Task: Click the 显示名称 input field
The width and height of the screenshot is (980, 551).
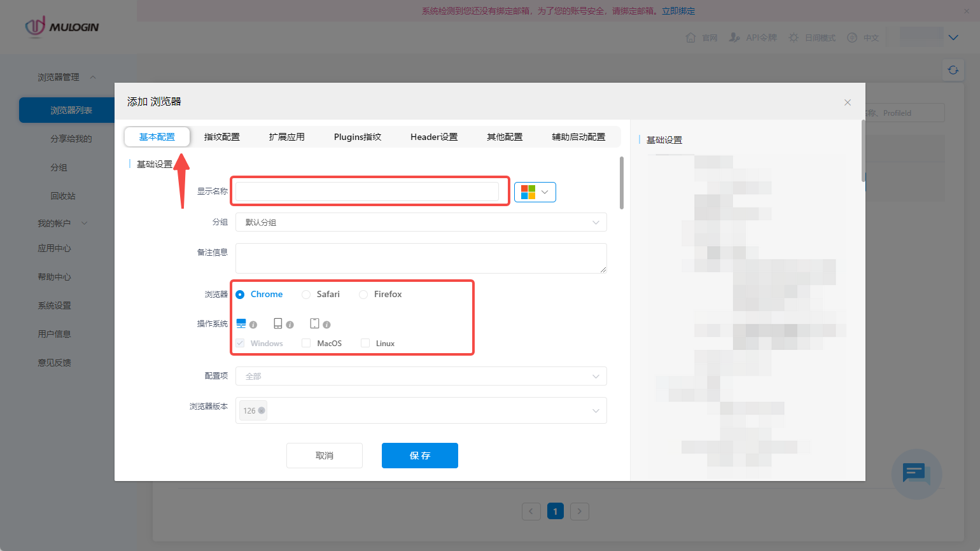Action: (x=367, y=191)
